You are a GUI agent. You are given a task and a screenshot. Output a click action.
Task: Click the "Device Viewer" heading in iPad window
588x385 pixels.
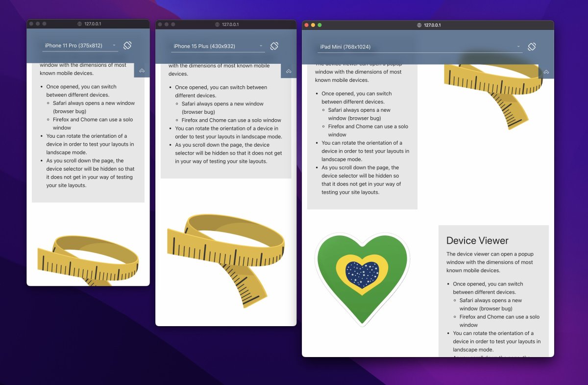477,240
